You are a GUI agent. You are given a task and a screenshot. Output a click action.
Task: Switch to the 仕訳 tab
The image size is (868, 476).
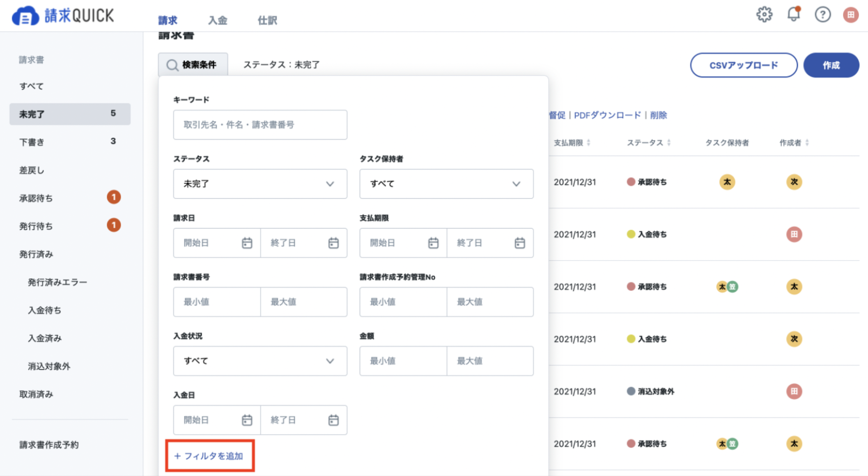267,20
